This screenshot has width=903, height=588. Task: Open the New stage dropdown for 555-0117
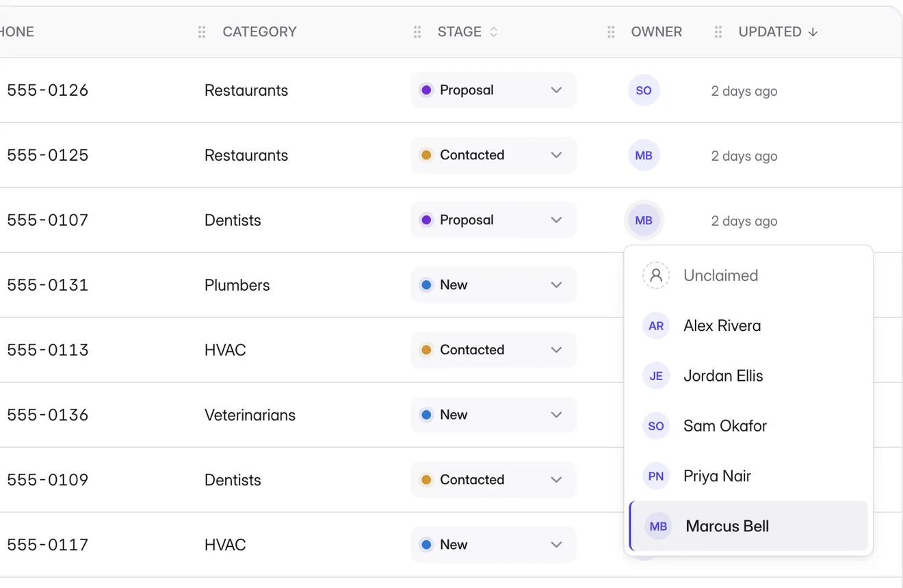tap(493, 545)
